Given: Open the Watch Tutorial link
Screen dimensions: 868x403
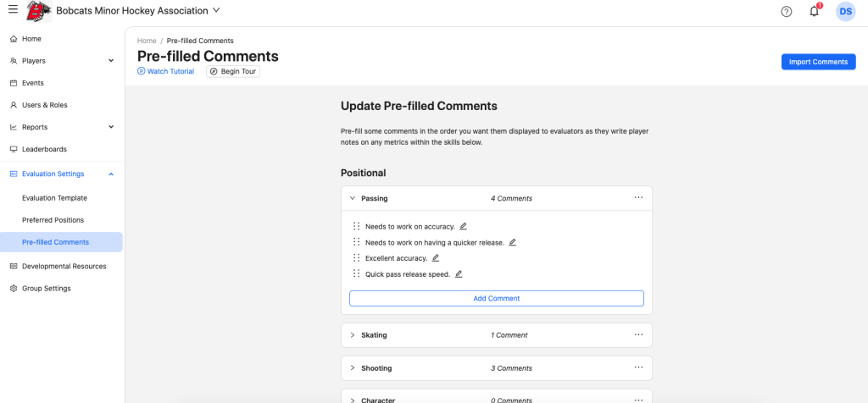Looking at the screenshot, I should (166, 72).
